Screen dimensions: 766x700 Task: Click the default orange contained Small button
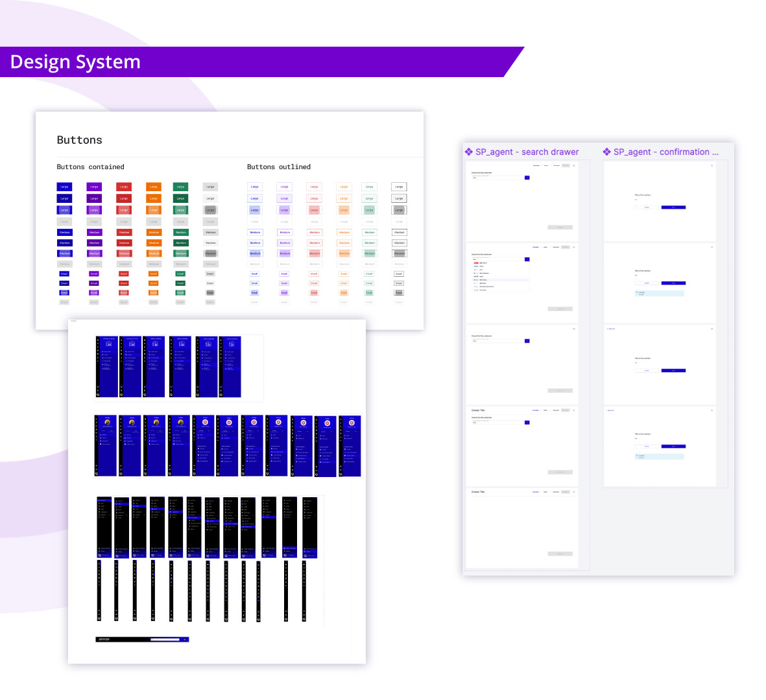154,274
